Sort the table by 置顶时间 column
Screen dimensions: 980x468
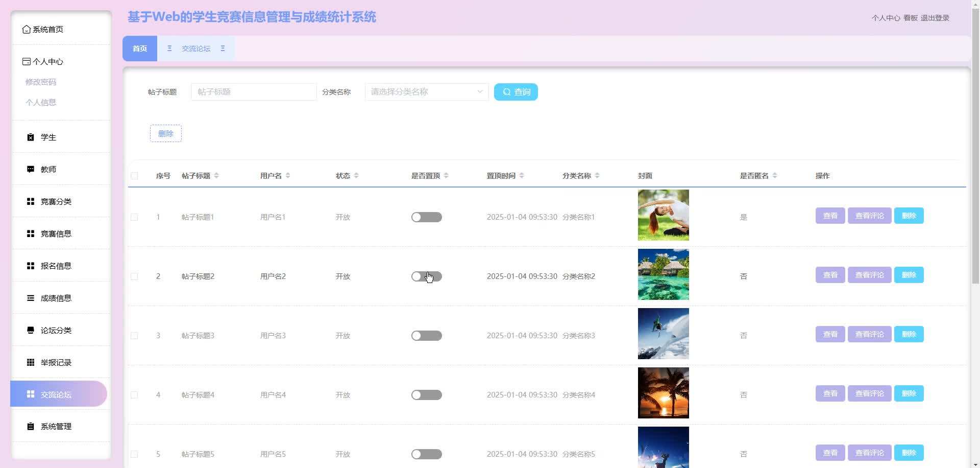(x=522, y=176)
